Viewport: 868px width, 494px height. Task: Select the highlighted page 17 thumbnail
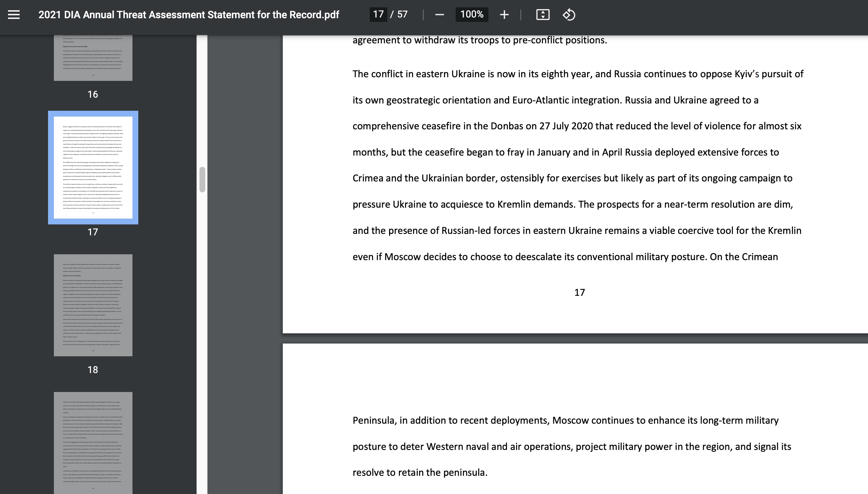(x=93, y=168)
